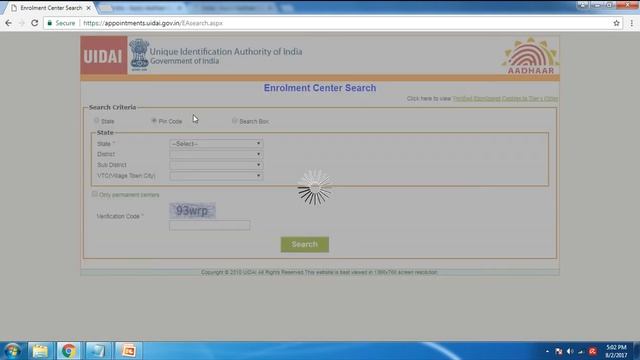
Task: Show hidden tray icons arrow
Action: pos(547,351)
